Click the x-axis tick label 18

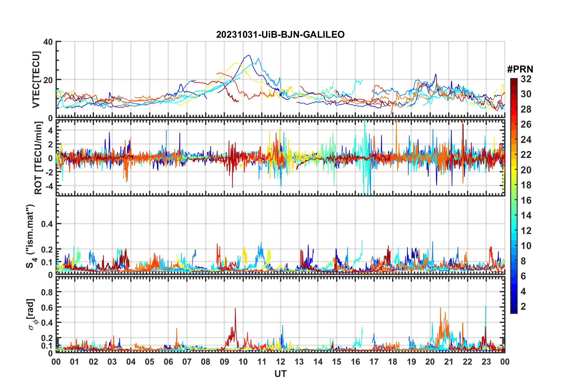point(393,362)
